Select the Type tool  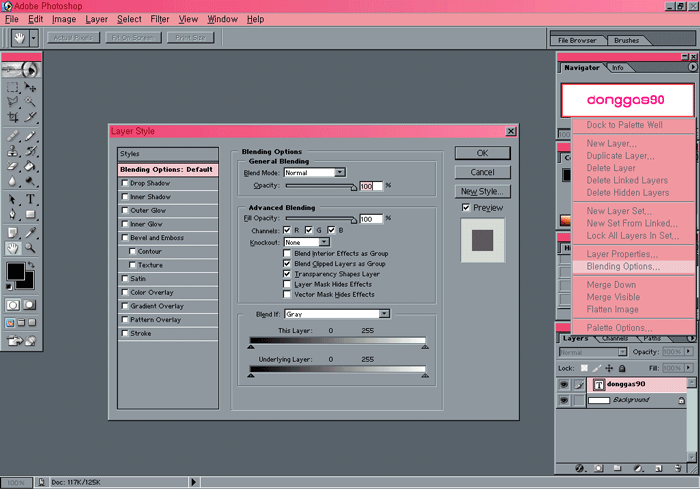tap(30, 199)
